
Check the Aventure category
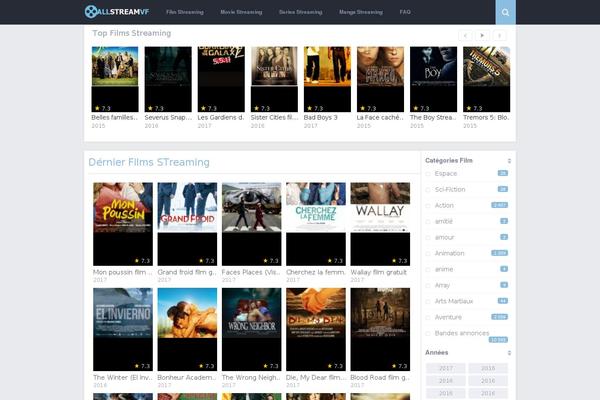[x=428, y=318]
